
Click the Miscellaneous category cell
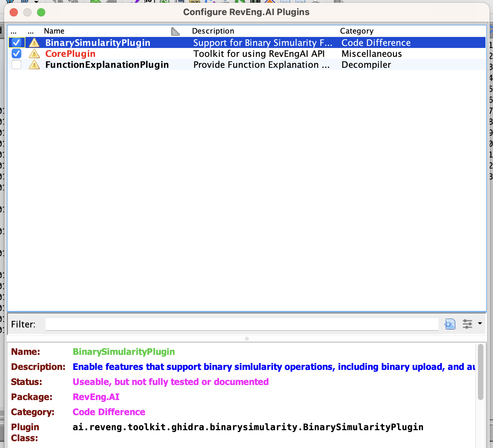coord(372,54)
